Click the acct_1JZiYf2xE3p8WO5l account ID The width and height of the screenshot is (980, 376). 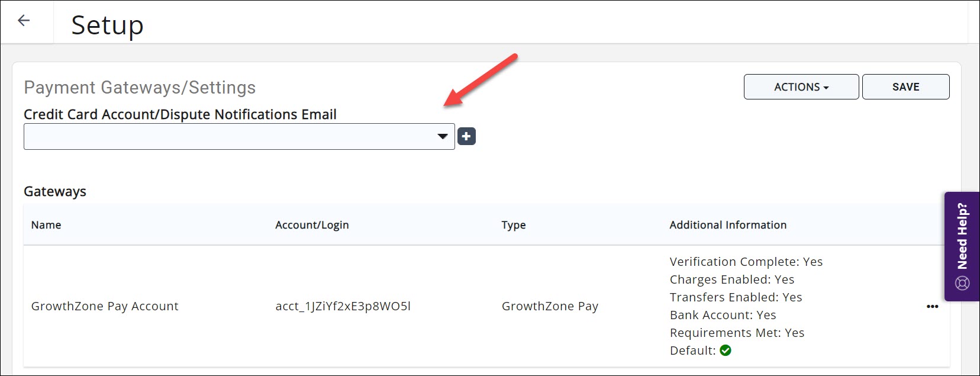[x=343, y=306]
